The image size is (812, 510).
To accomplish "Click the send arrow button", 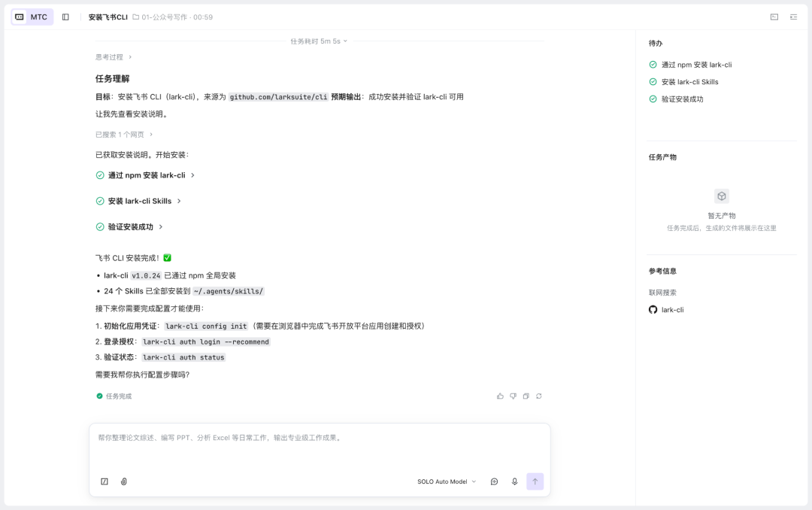I will (x=535, y=481).
